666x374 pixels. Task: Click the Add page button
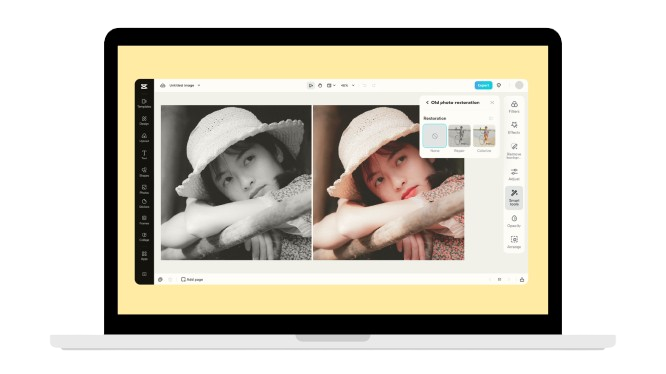(192, 279)
